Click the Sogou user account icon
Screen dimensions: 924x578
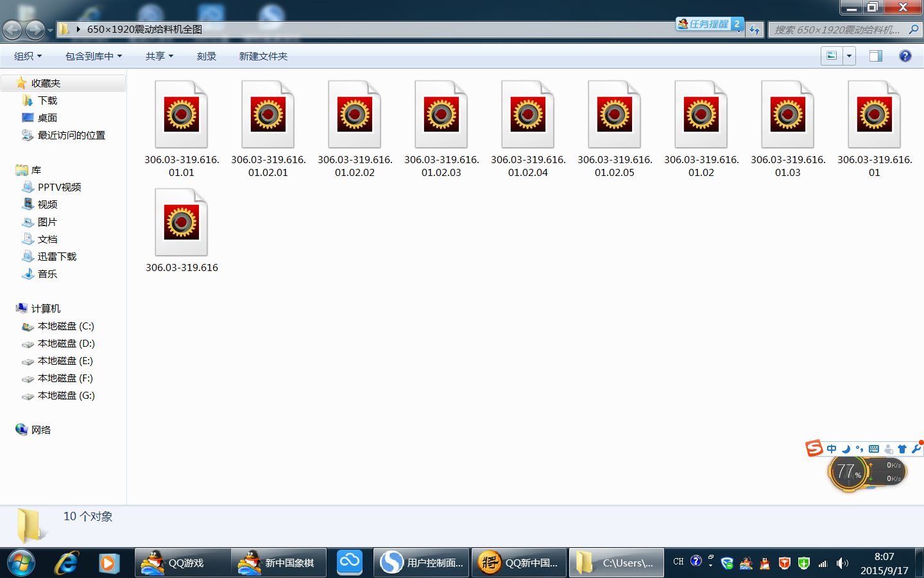[888, 449]
